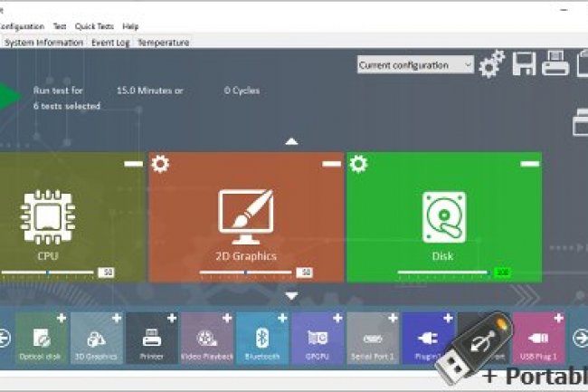This screenshot has width=588, height=392.
Task: Click the save floppy disk icon
Action: [524, 64]
